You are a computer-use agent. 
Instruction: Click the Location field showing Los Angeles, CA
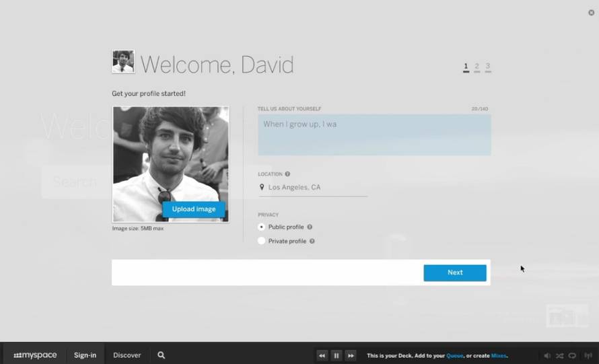point(313,188)
